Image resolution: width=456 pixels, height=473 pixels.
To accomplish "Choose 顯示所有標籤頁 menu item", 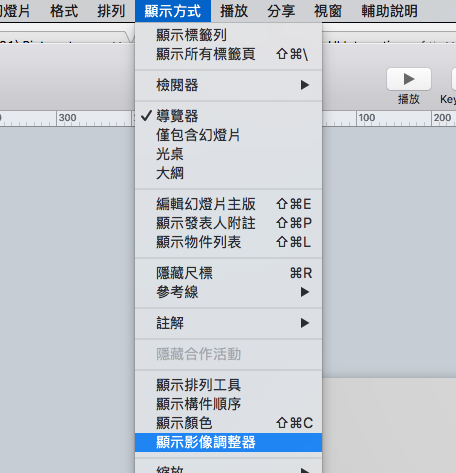I will coord(228,54).
